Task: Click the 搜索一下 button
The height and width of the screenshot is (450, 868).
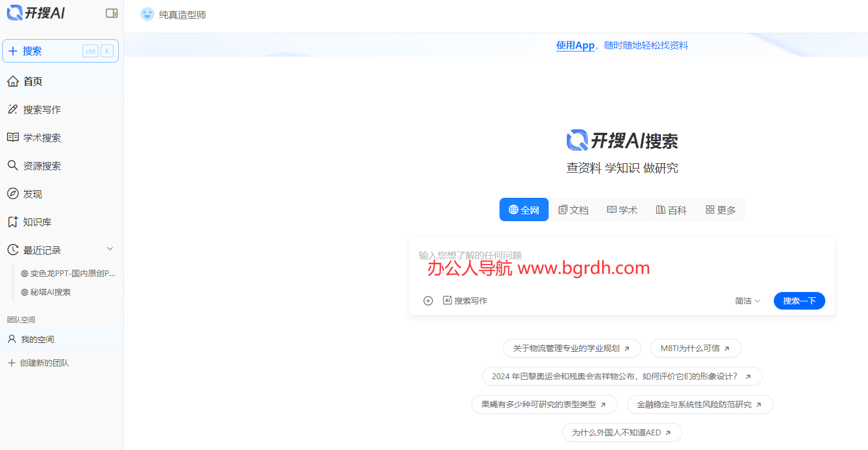Action: coord(799,301)
